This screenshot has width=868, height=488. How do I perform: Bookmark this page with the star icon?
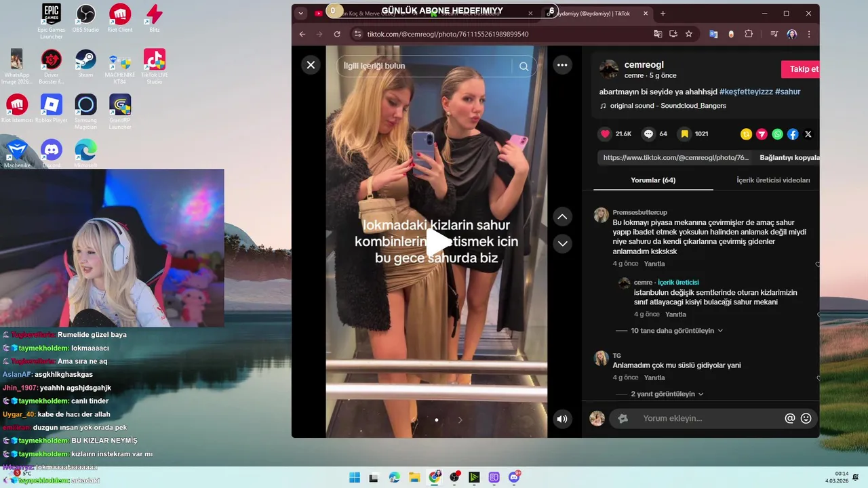[x=689, y=34]
